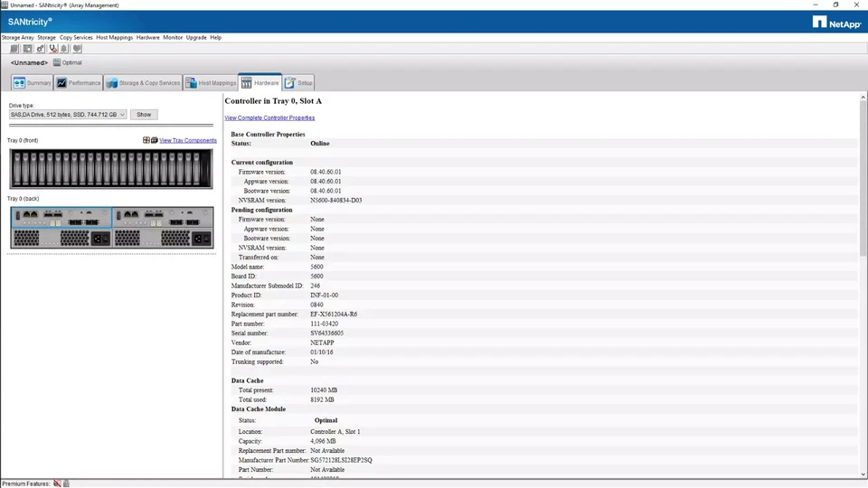Switch to the Setup tab
This screenshot has width=868, height=488.
tap(298, 83)
